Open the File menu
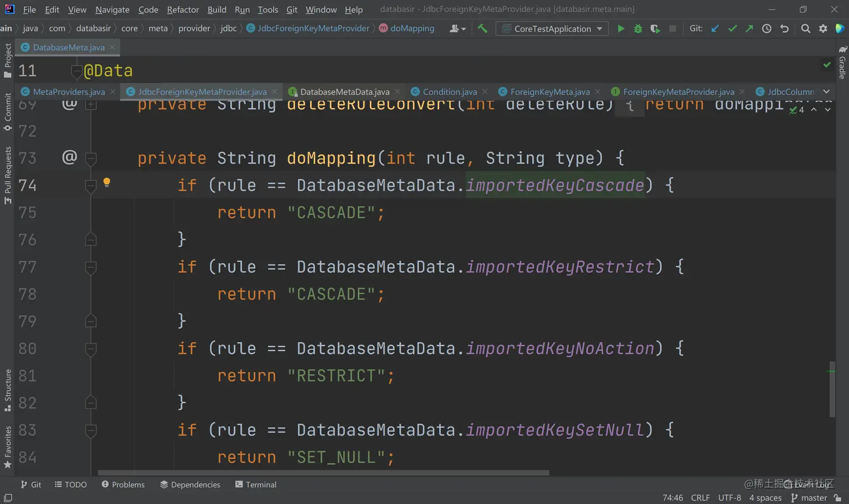Image resolution: width=849 pixels, height=504 pixels. [29, 10]
